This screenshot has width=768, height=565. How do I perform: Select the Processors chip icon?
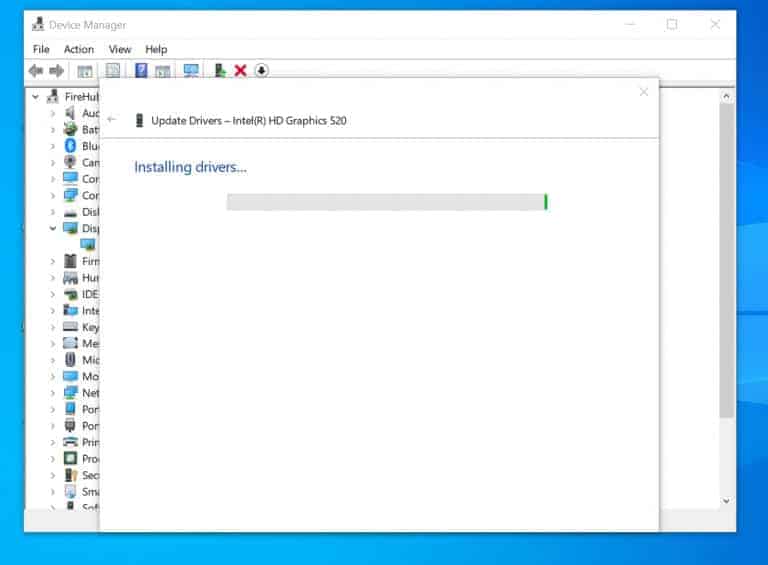pos(71,458)
